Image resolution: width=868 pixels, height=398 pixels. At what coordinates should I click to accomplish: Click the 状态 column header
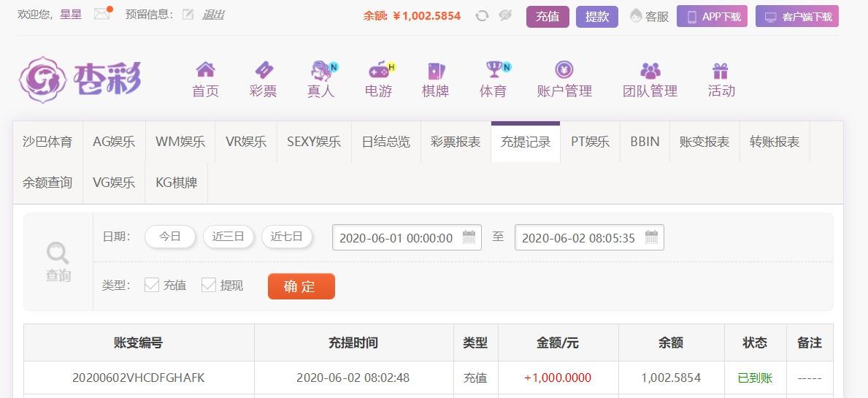pyautogui.click(x=755, y=342)
